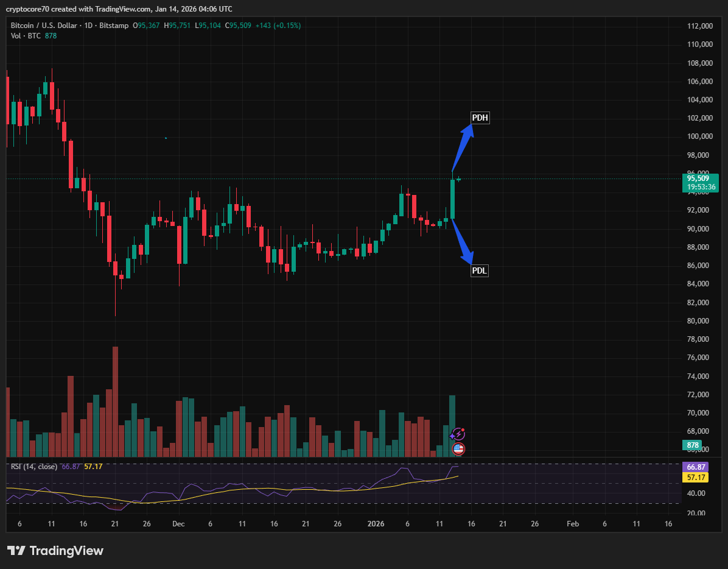This screenshot has width=728, height=569.
Task: Click the +143 (+0.15%) change value
Action: pyautogui.click(x=278, y=26)
